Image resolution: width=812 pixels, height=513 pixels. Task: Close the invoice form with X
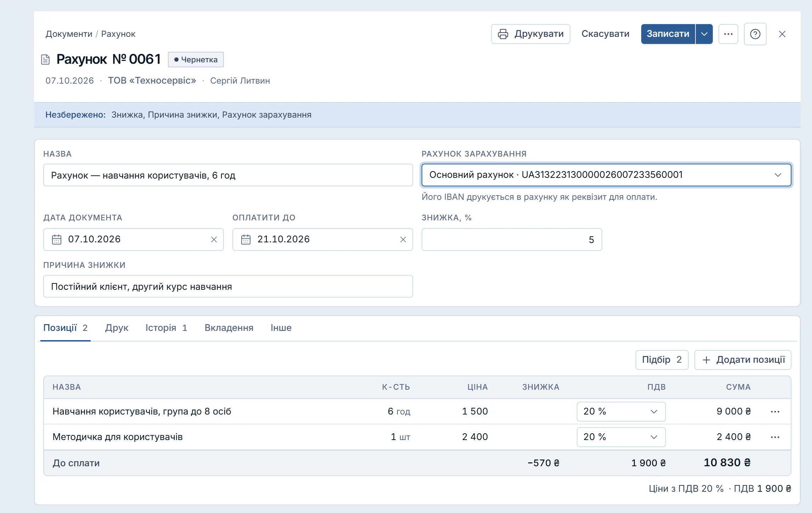click(782, 34)
